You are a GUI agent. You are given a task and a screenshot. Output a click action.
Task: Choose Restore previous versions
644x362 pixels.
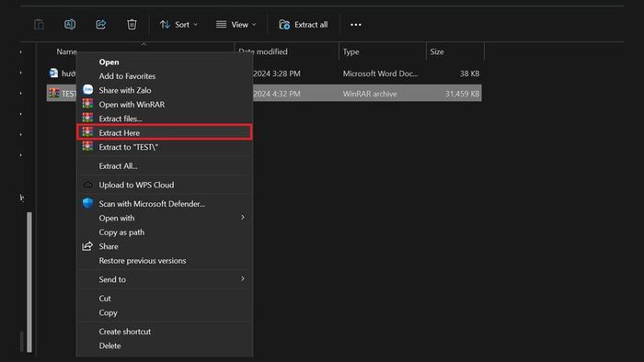coord(142,261)
